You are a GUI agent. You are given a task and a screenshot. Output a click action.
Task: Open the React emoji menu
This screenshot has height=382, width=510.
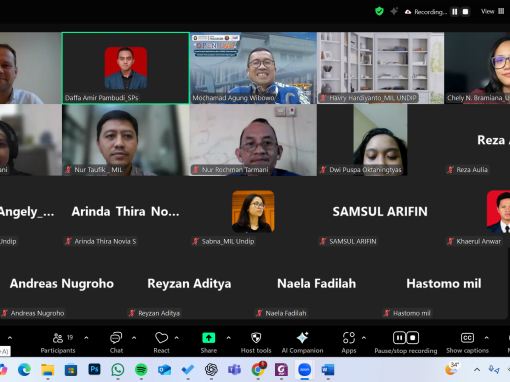tap(161, 342)
